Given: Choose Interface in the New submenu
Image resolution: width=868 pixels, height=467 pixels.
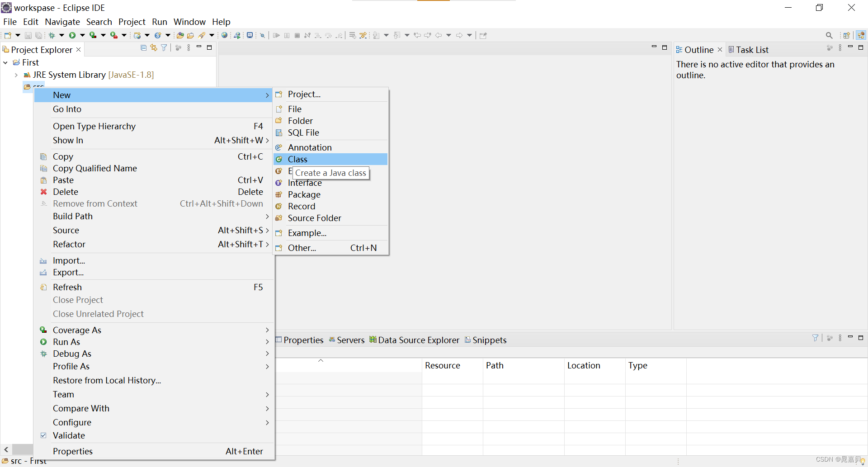Looking at the screenshot, I should point(330,183).
